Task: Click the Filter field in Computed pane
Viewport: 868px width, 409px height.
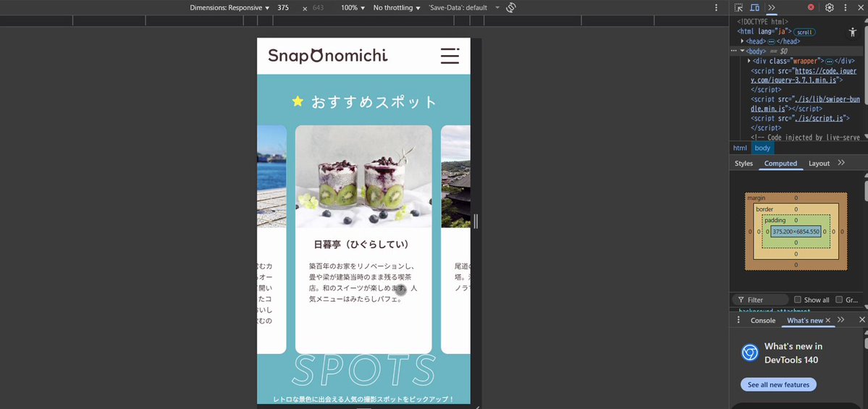Action: pyautogui.click(x=761, y=300)
